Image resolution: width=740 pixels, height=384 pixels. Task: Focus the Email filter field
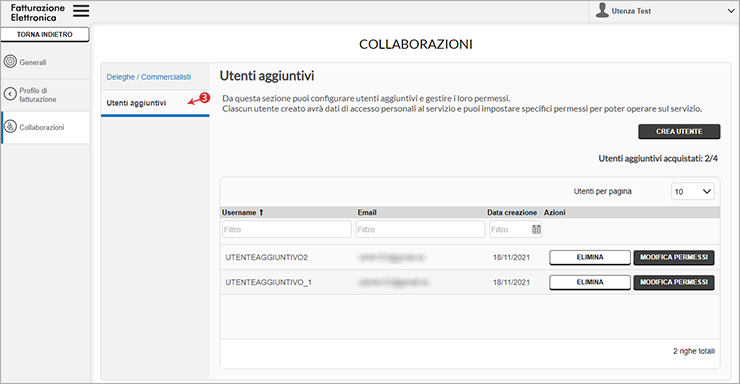pyautogui.click(x=420, y=230)
